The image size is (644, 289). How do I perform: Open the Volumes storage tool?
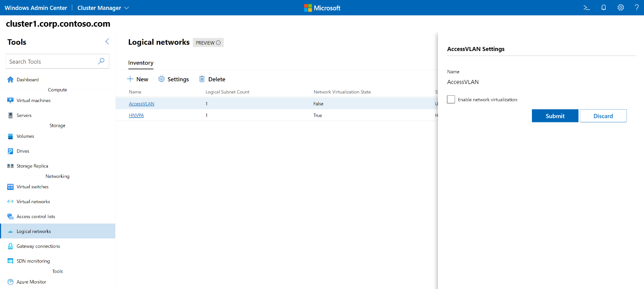pos(25,136)
